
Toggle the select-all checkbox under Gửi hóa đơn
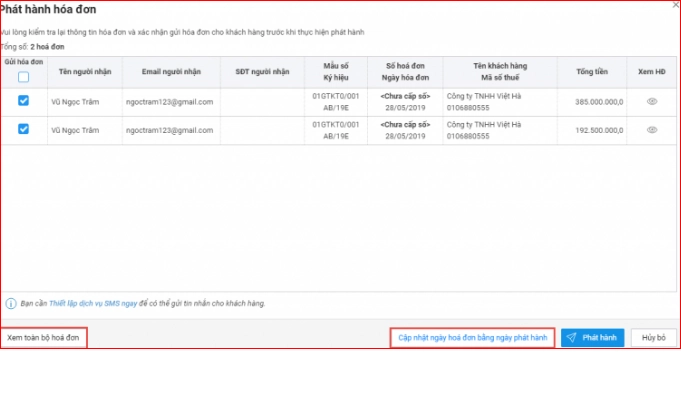click(23, 77)
